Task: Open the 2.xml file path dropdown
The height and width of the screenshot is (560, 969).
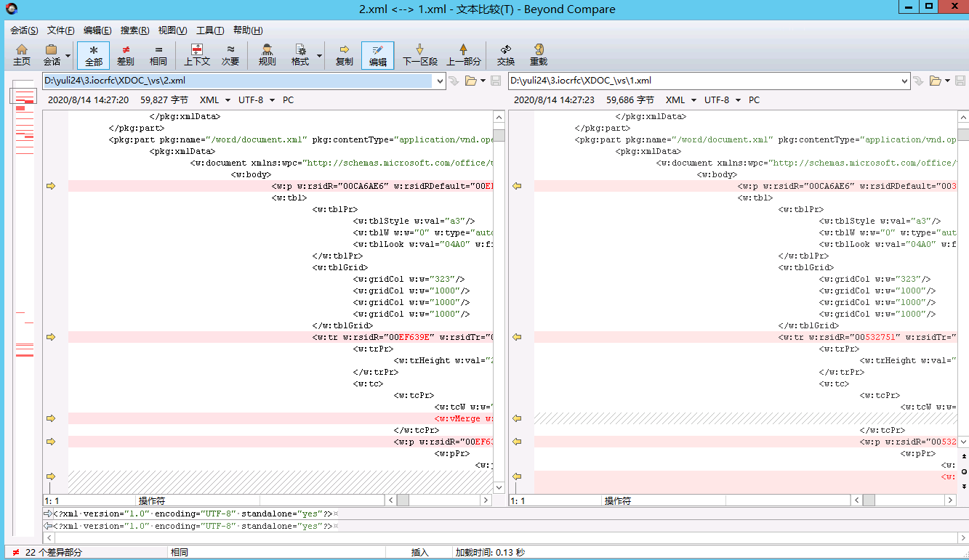Action: [439, 81]
